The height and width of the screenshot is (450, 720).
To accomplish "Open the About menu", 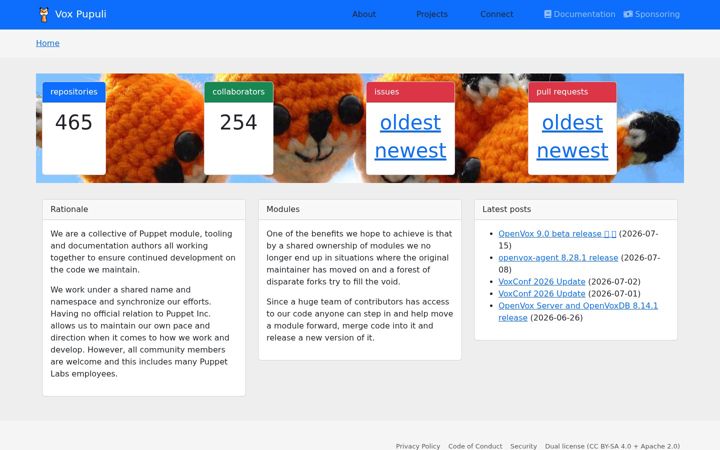I will pyautogui.click(x=364, y=14).
